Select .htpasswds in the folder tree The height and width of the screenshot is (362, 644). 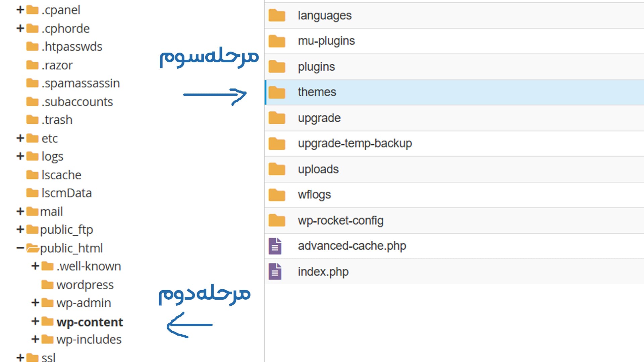[x=72, y=47]
